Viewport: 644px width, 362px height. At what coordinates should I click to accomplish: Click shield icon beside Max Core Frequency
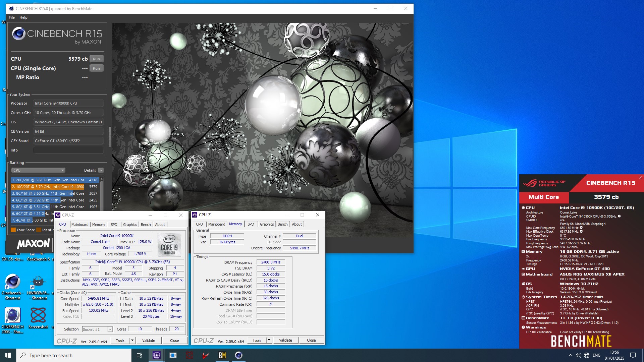[x=581, y=228]
